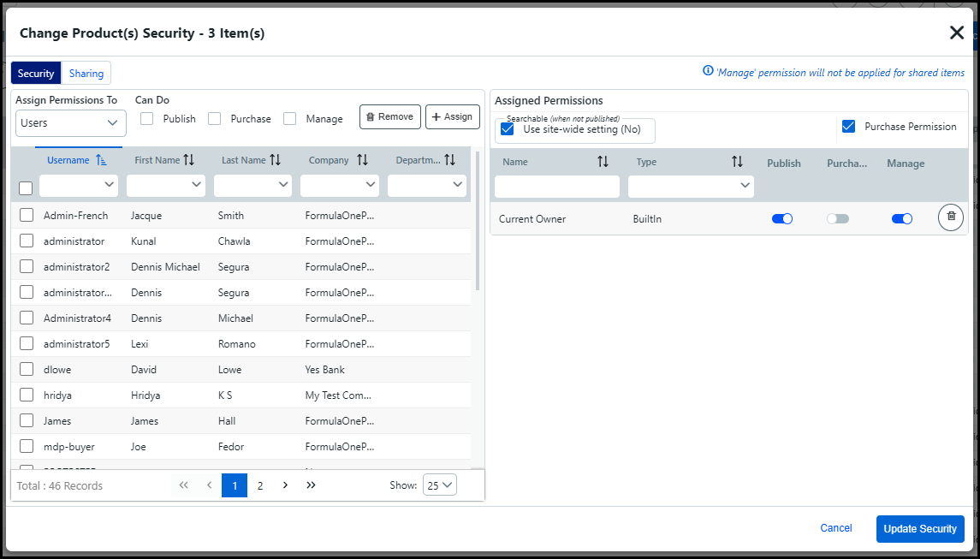Image resolution: width=980 pixels, height=559 pixels.
Task: Enable the Publish checkbox under Can Do
Action: click(x=147, y=119)
